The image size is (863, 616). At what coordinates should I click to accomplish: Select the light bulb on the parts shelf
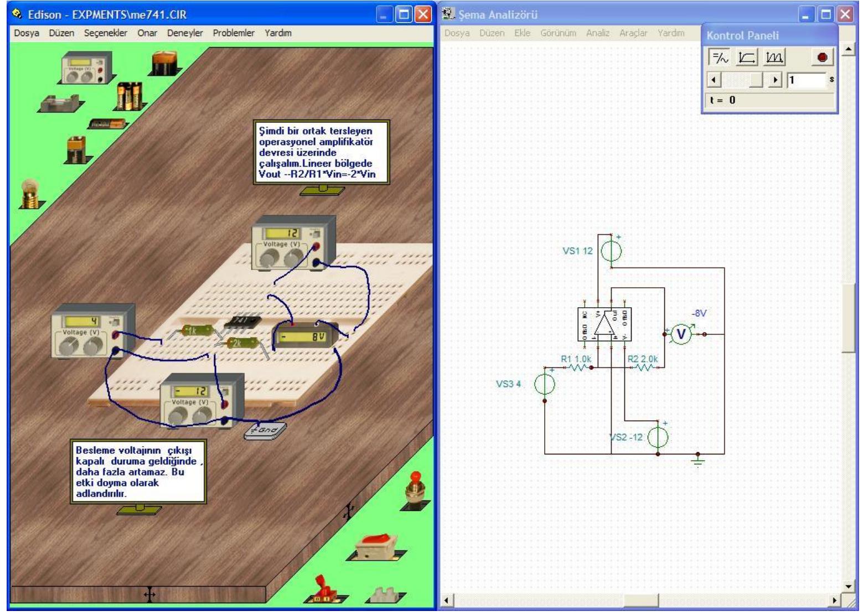[30, 194]
